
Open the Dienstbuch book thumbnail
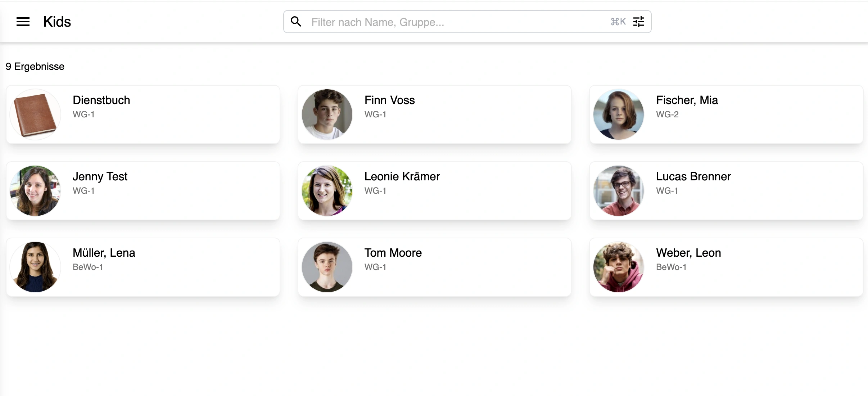click(35, 114)
